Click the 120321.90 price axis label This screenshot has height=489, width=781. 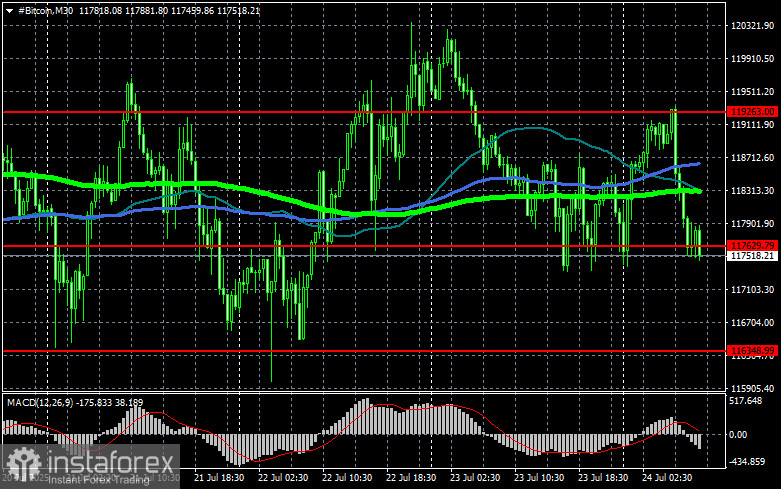(752, 26)
